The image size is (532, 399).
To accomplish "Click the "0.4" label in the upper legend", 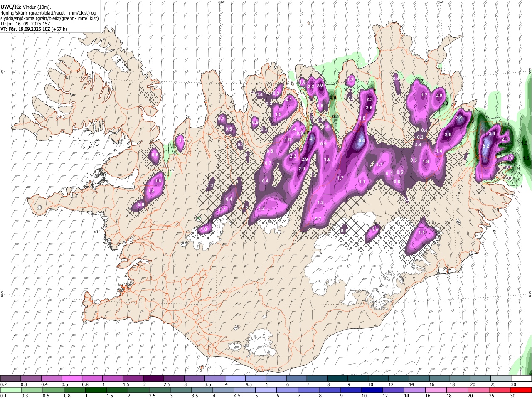I will coord(44,384).
